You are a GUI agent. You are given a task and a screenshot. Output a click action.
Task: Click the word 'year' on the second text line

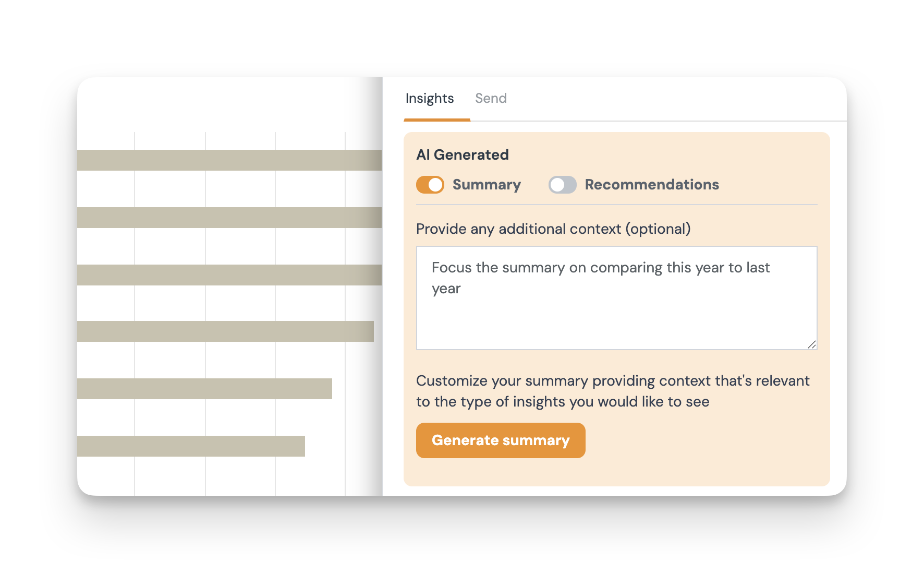446,289
